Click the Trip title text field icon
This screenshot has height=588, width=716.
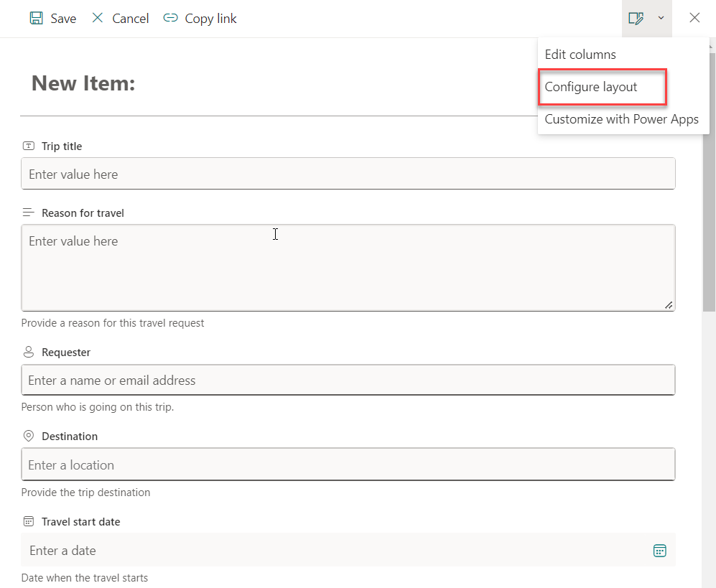click(x=29, y=146)
